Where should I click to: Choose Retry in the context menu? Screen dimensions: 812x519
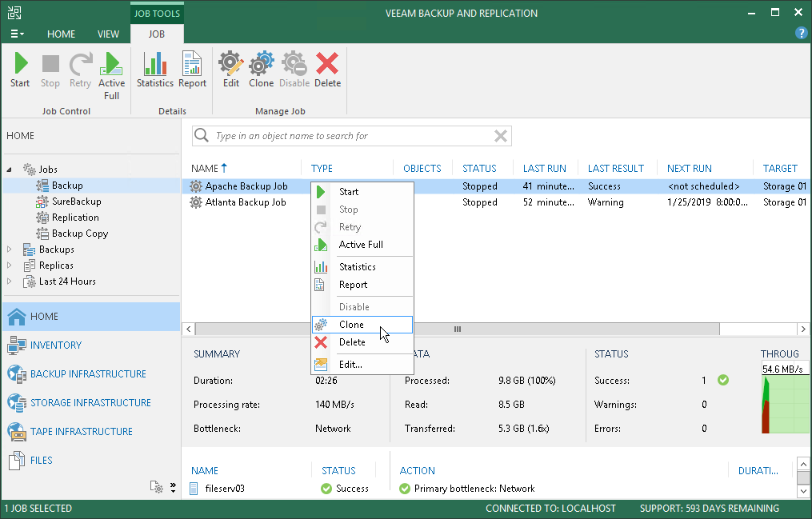[362, 226]
